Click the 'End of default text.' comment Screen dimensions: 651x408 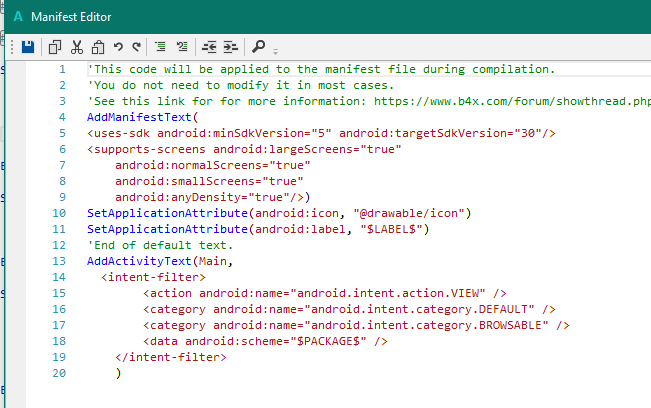point(160,245)
